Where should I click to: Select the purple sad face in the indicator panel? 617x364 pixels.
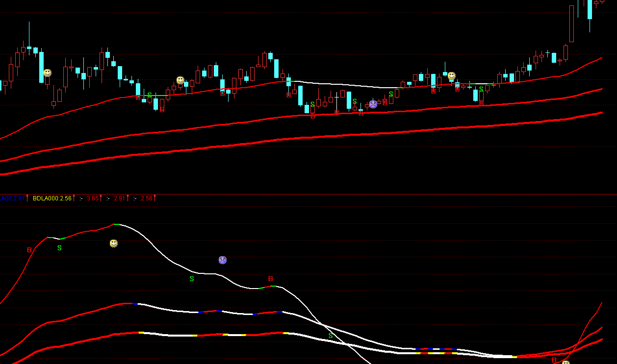pos(223,260)
